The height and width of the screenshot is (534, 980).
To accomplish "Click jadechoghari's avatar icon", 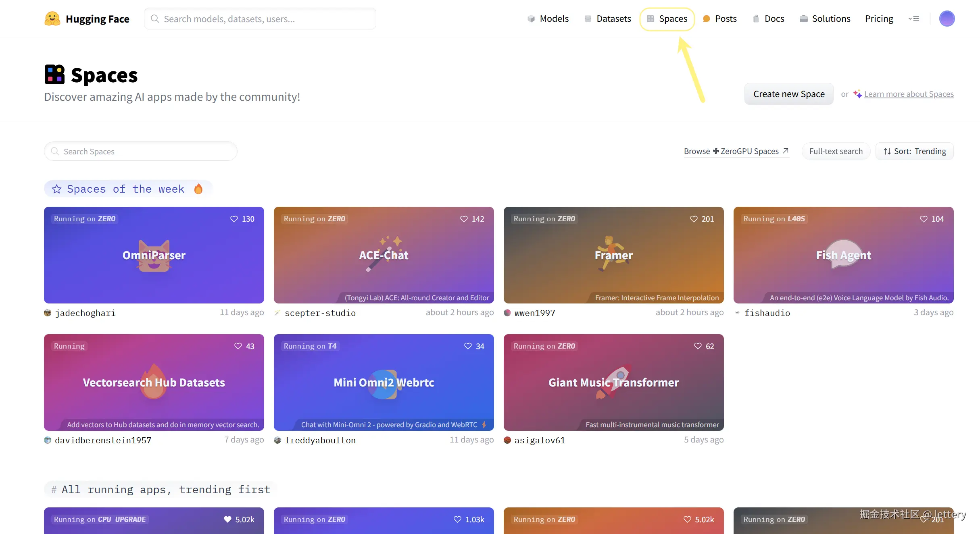I will (48, 313).
